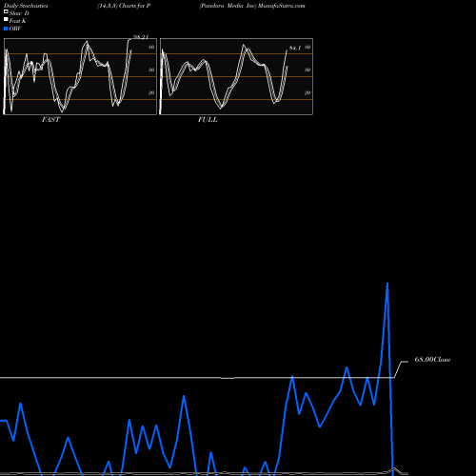Image resolution: width=476 pixels, height=476 pixels.
Task: Click the 50 axis label in FAST chart
Action: pos(151,69)
